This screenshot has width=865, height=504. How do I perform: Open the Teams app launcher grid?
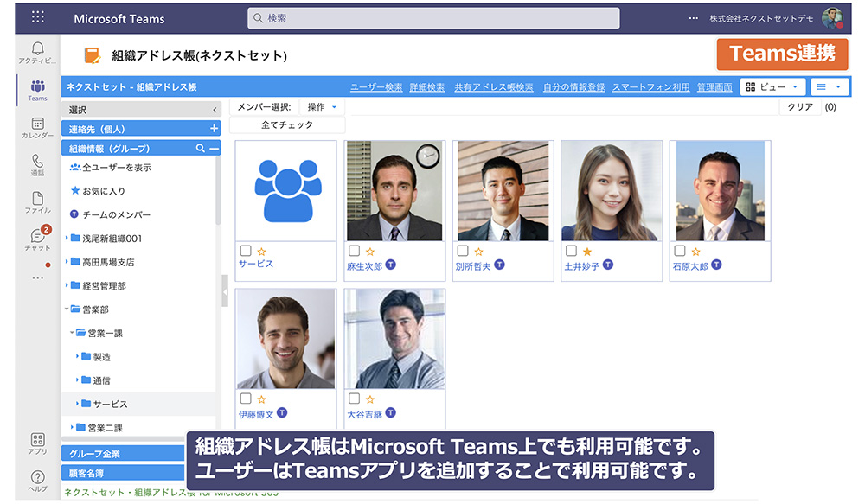37,17
